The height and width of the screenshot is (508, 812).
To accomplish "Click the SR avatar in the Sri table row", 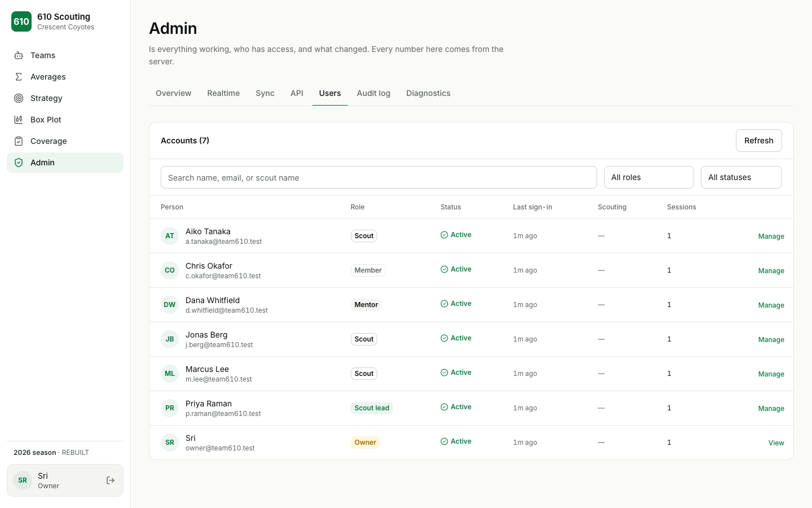I will click(170, 443).
